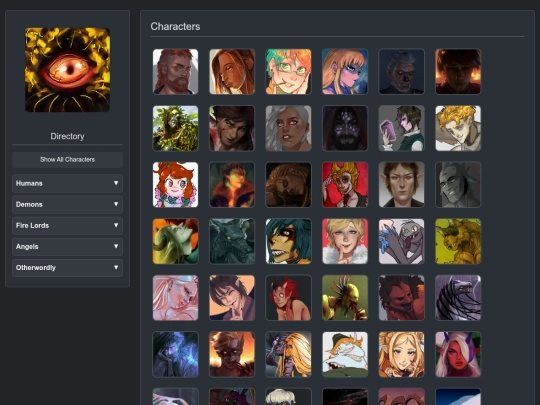Select the green-glasses orange-haired character
The height and width of the screenshot is (405, 540).
(288, 72)
